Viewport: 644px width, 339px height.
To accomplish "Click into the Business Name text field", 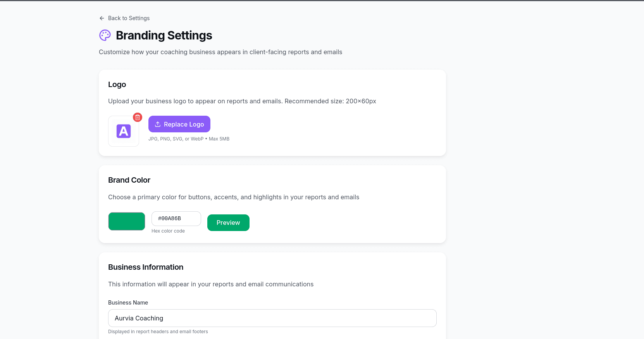I will (272, 318).
